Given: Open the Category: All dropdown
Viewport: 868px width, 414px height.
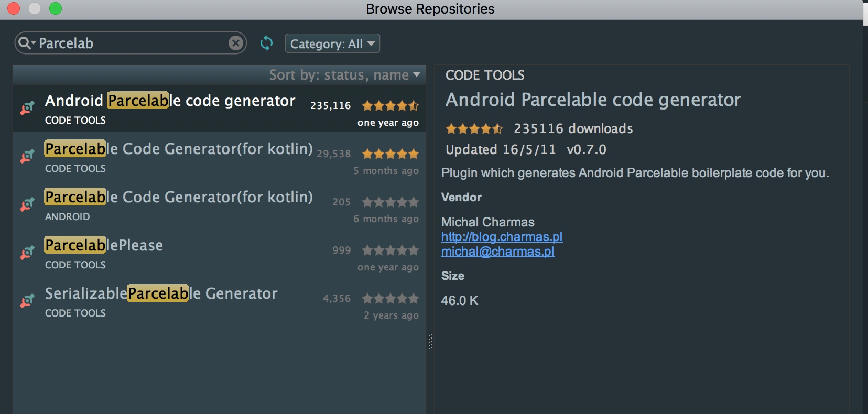Looking at the screenshot, I should pyautogui.click(x=332, y=43).
